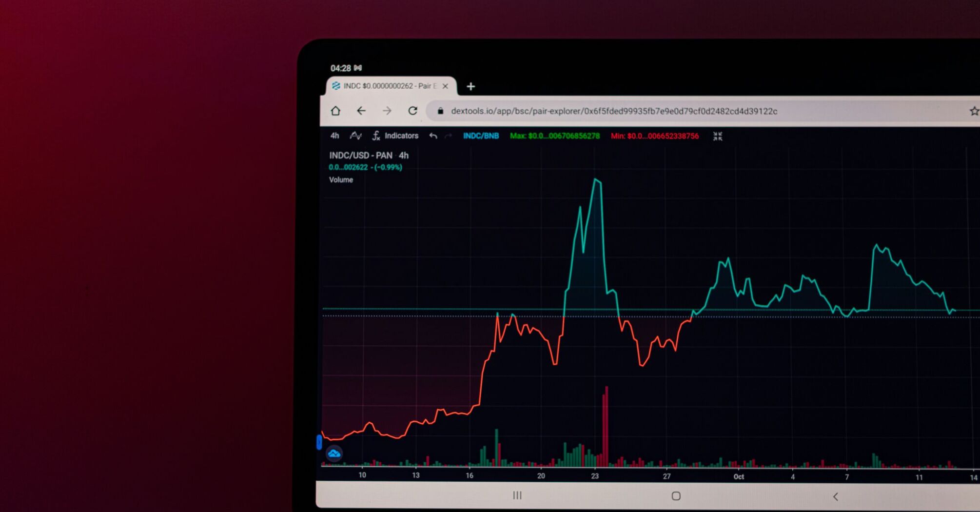Image resolution: width=980 pixels, height=512 pixels.
Task: Click the padlock site security icon
Action: point(440,111)
